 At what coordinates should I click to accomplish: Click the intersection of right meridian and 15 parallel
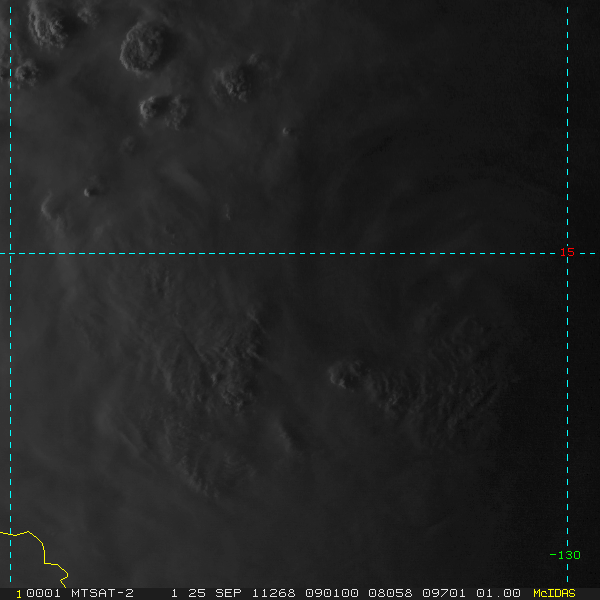567,253
